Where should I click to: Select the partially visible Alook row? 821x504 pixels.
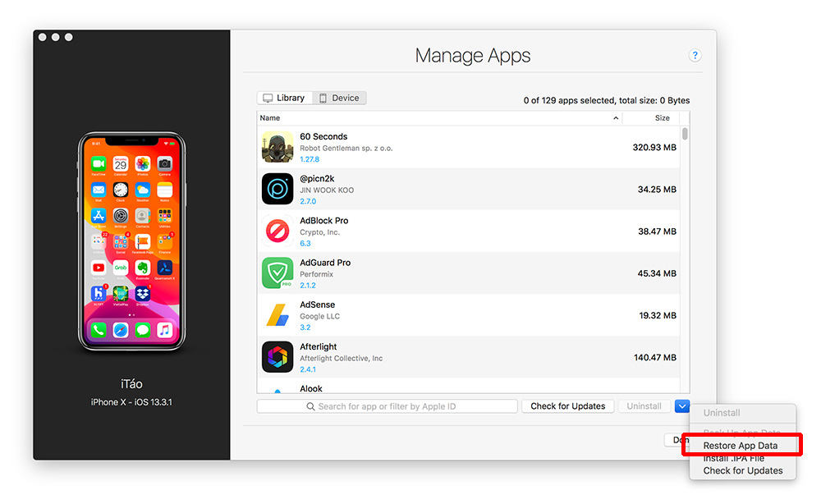point(469,387)
